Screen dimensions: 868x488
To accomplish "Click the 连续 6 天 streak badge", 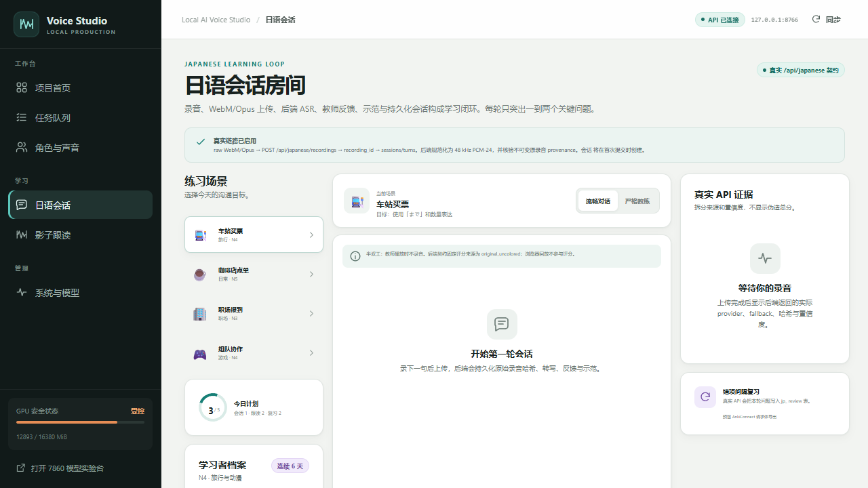I will [x=290, y=466].
